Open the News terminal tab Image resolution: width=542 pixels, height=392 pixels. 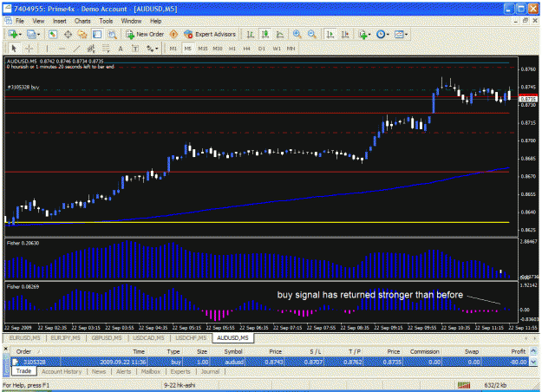[99, 371]
